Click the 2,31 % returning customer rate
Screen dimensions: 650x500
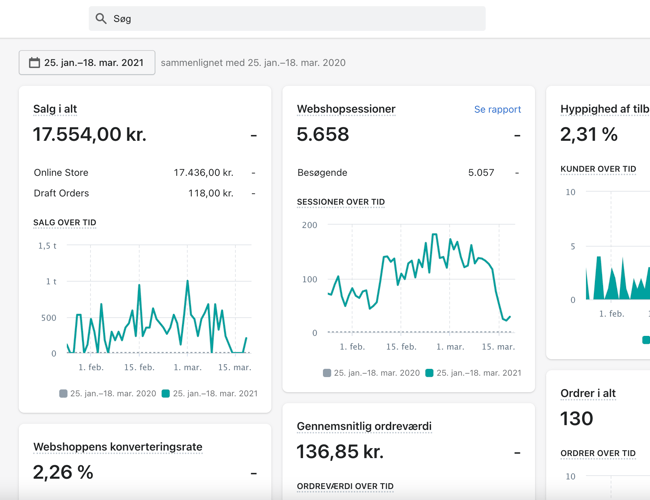(589, 134)
